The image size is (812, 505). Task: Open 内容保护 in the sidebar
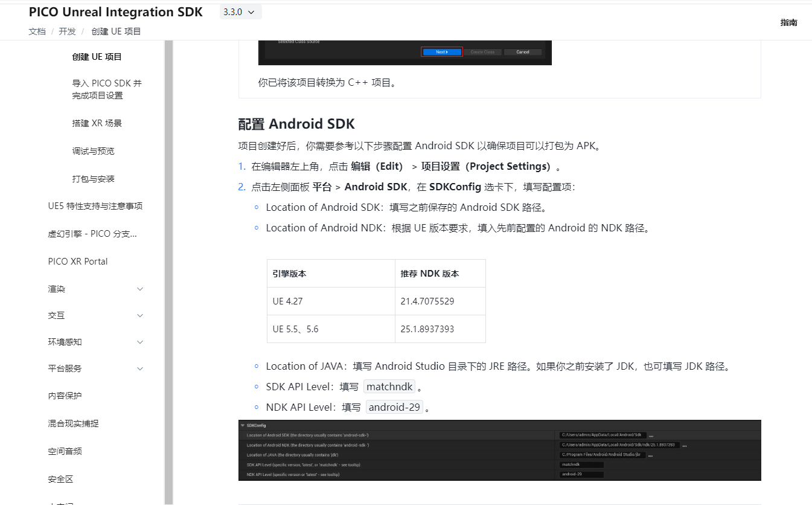pyautogui.click(x=65, y=396)
